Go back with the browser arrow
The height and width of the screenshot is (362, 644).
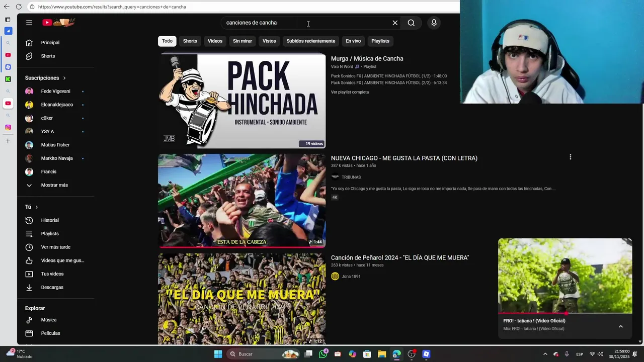[x=7, y=7]
